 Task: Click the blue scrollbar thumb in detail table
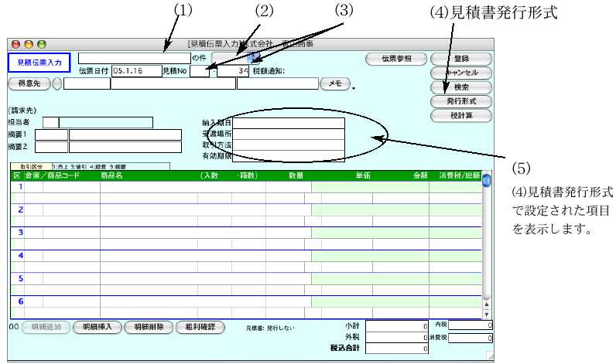coord(487,181)
